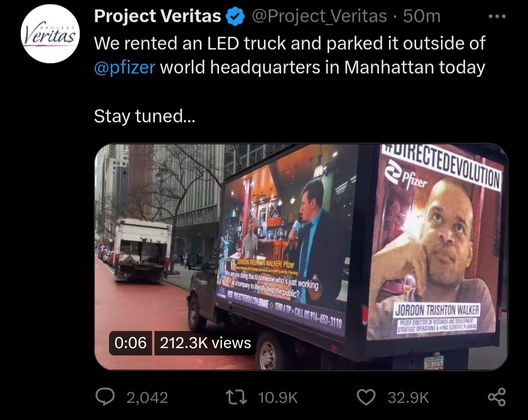The width and height of the screenshot is (528, 420).
Task: Click the 0:06 video duration badge
Action: [131, 343]
